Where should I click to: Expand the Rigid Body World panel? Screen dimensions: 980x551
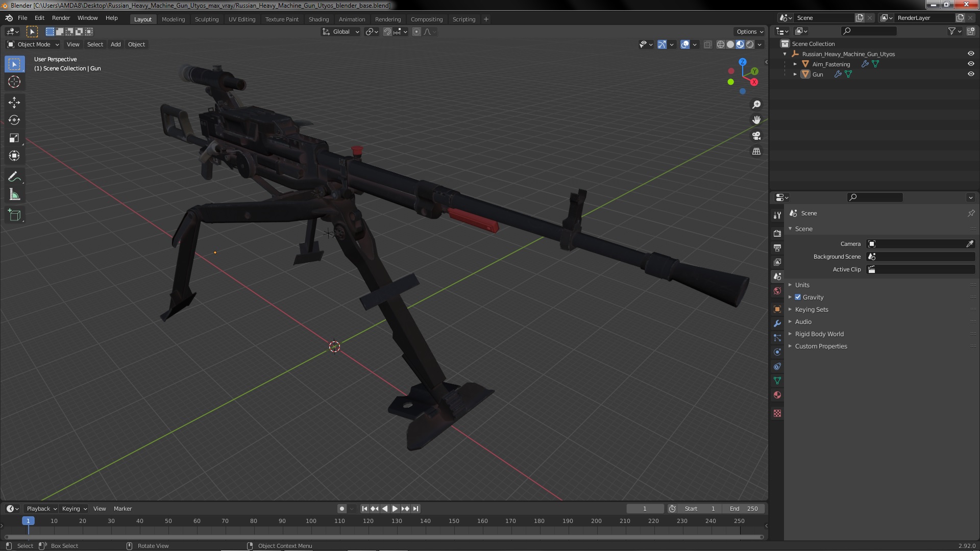coord(819,334)
